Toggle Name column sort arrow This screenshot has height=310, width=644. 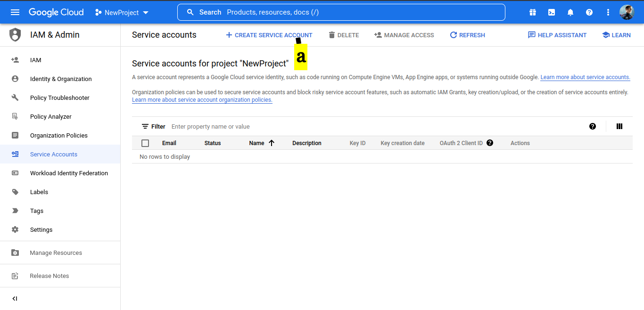pyautogui.click(x=272, y=143)
